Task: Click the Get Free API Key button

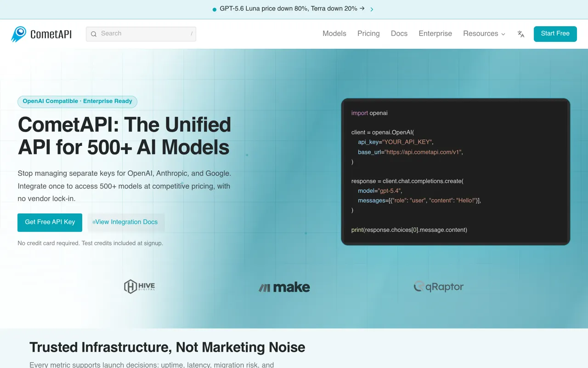Action: pyautogui.click(x=50, y=222)
